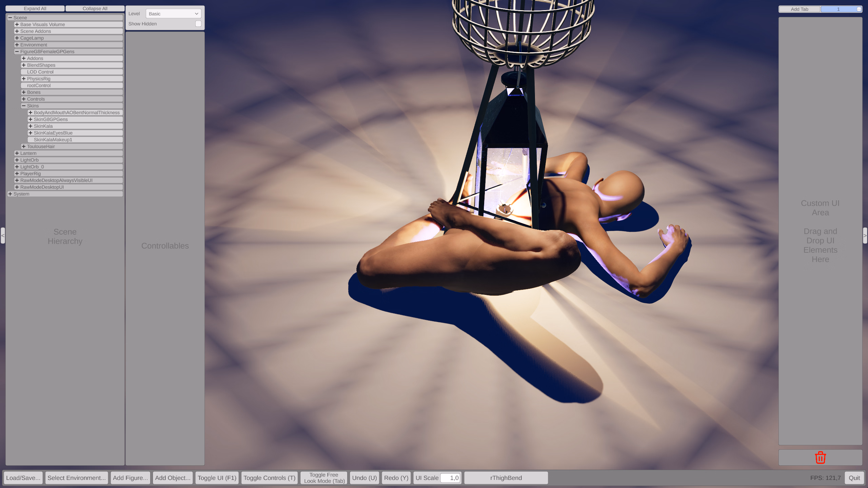The image size is (868, 488).
Task: Expand the Lantern node plus icon
Action: [17, 153]
